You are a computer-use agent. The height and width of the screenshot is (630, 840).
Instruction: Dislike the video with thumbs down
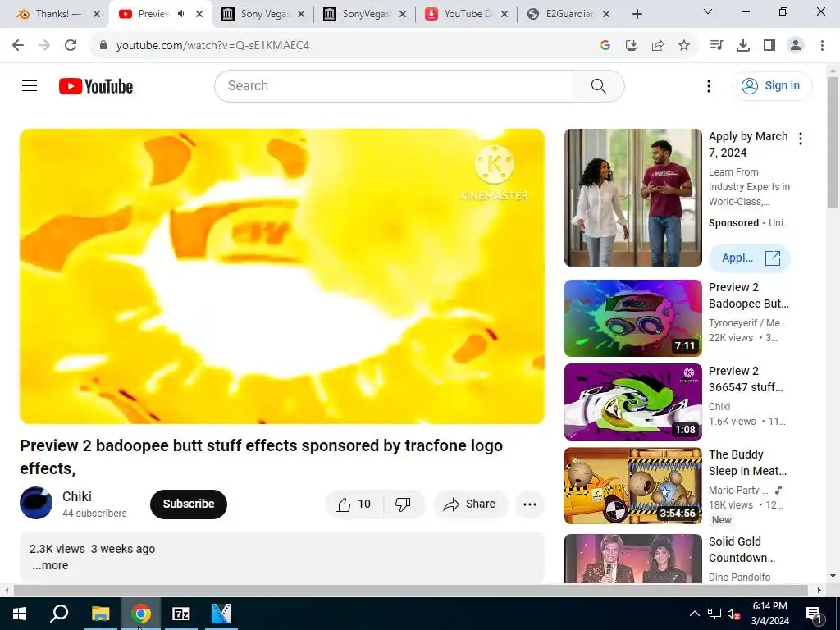pyautogui.click(x=403, y=504)
